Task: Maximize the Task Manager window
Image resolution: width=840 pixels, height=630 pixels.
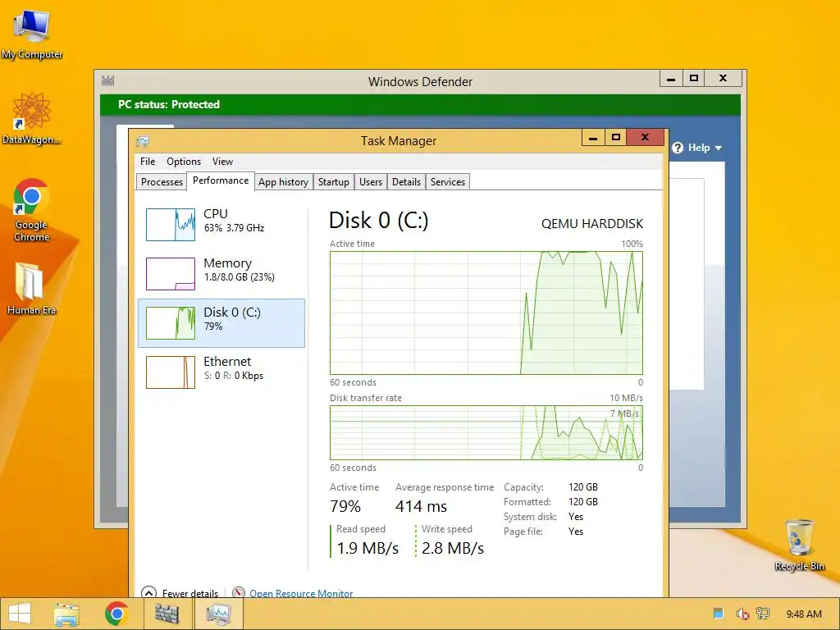Action: [x=615, y=138]
